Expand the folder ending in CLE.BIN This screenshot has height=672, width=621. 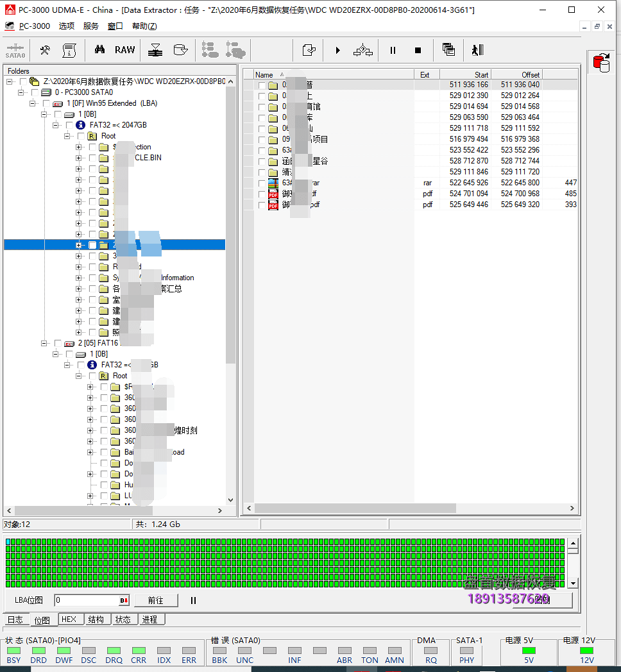point(78,158)
